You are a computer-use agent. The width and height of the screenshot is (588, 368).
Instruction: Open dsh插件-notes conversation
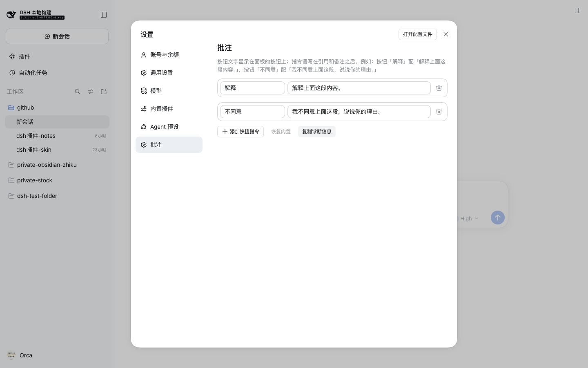coord(57,136)
